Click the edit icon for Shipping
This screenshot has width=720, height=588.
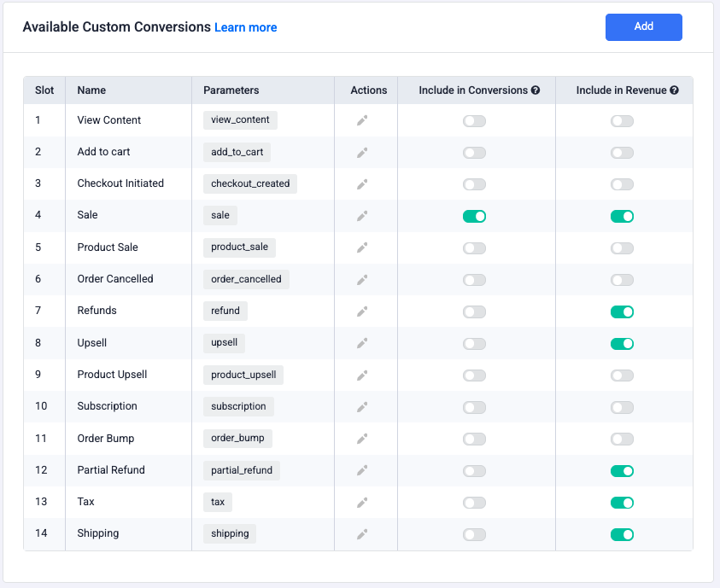click(362, 534)
